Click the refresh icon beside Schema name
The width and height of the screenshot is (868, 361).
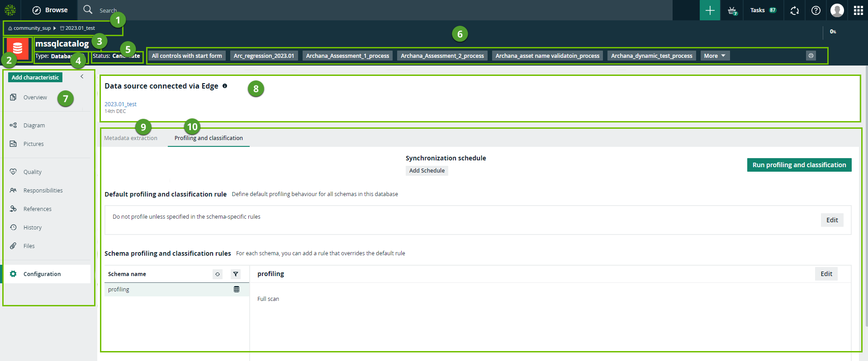[x=218, y=274]
